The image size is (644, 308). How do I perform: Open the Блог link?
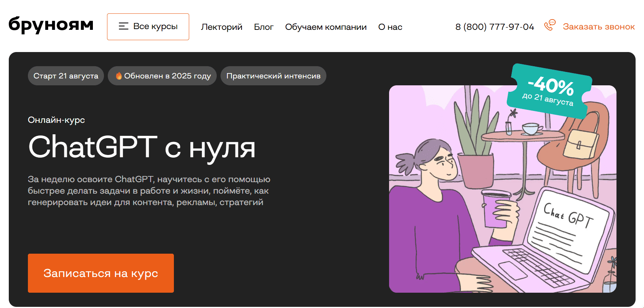coord(264,27)
